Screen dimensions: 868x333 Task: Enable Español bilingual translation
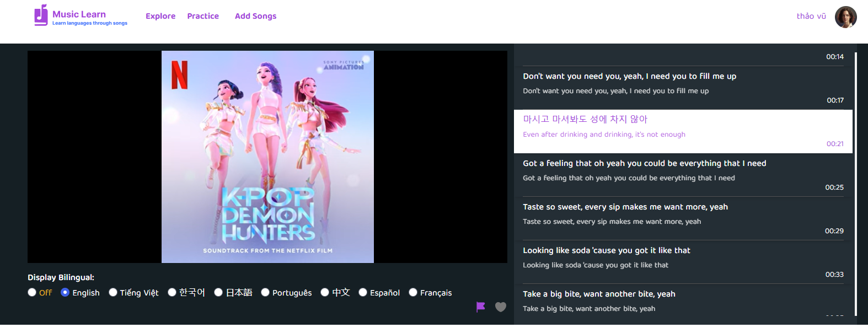click(363, 292)
